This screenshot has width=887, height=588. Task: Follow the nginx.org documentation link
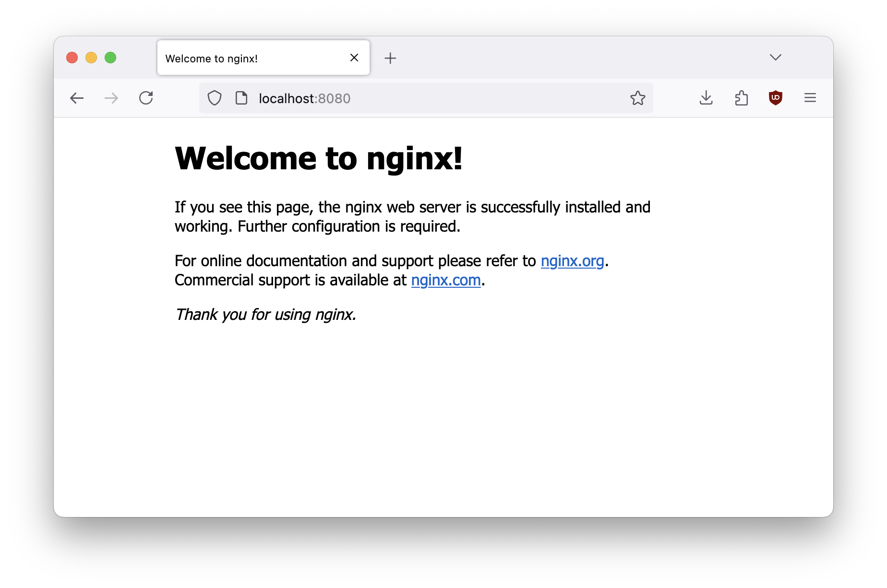pos(572,261)
